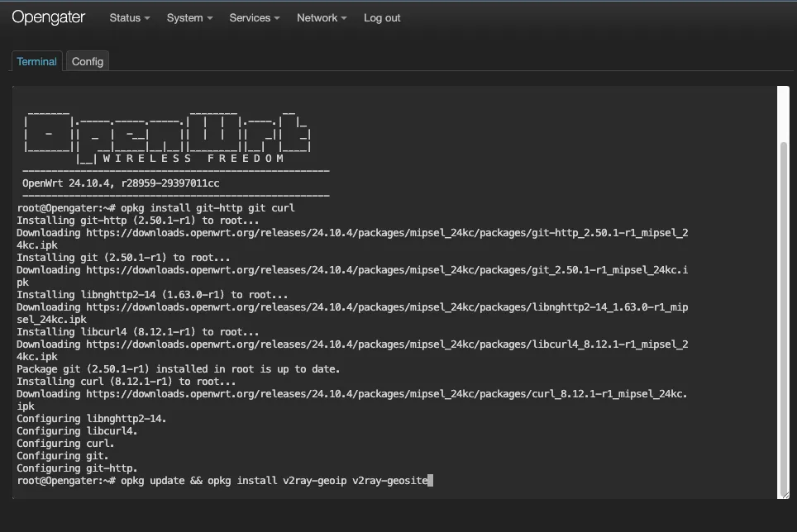The height and width of the screenshot is (532, 797).
Task: Click the libcurl4 download URL line
Action: click(352, 350)
